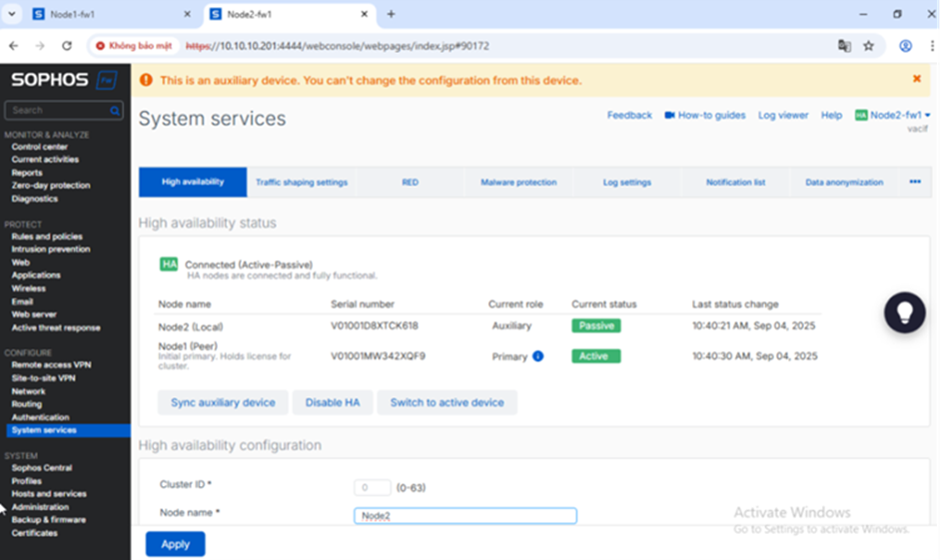Viewport: 940px width, 560px height.
Task: Click the Primary role info icon
Action: (537, 356)
